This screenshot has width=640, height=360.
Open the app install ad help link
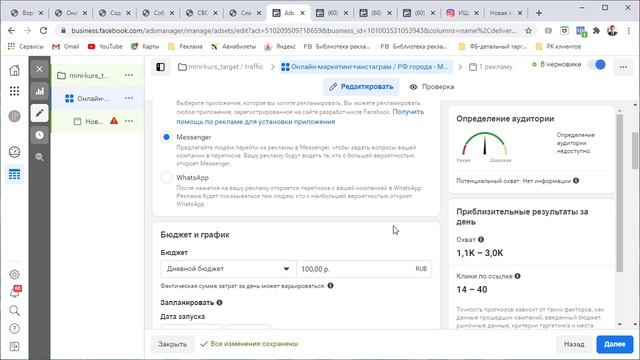click(x=300, y=117)
